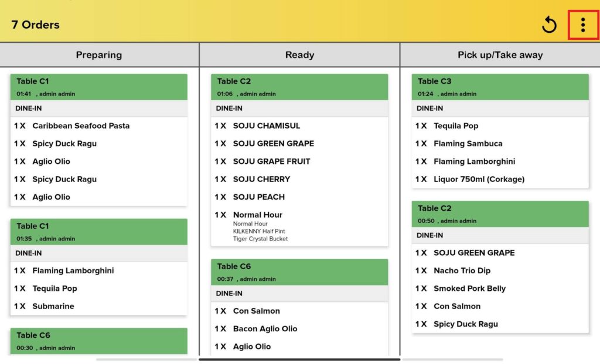The height and width of the screenshot is (364, 600).
Task: Click the DINE-IN label of Table C6 00:37 order
Action: point(229,293)
